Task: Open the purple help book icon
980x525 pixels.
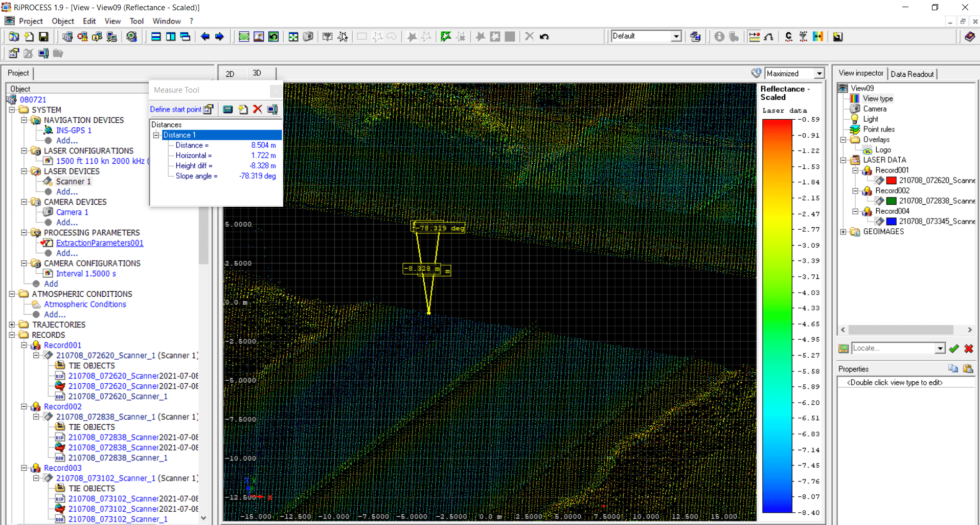Action: click(969, 36)
